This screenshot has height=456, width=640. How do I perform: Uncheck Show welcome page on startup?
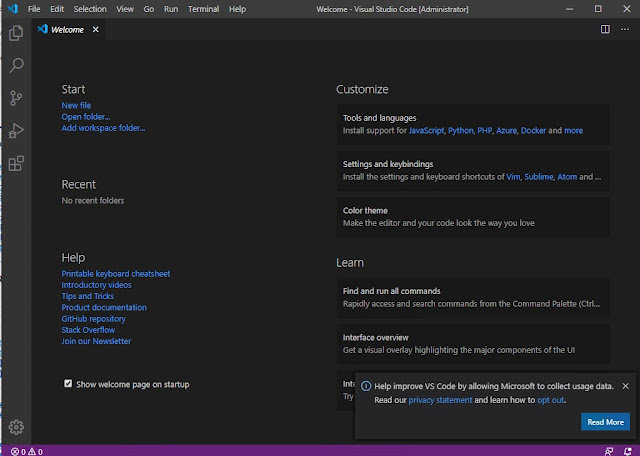click(68, 384)
